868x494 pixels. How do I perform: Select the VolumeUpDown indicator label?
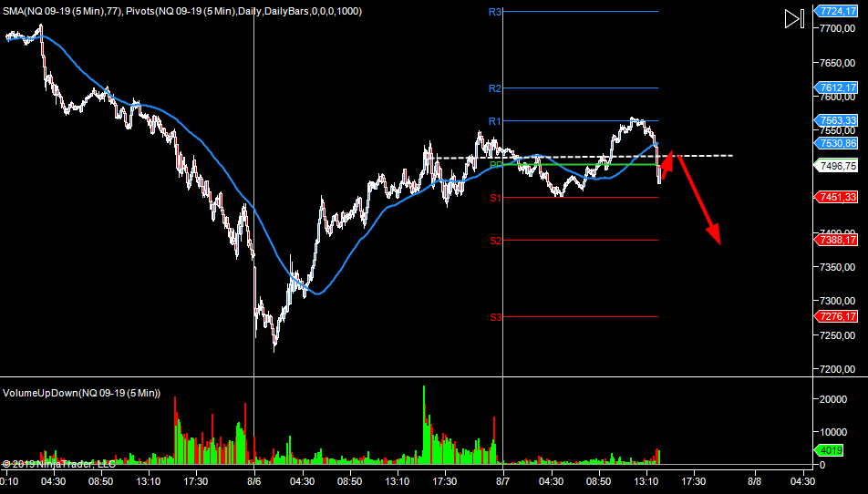81,393
